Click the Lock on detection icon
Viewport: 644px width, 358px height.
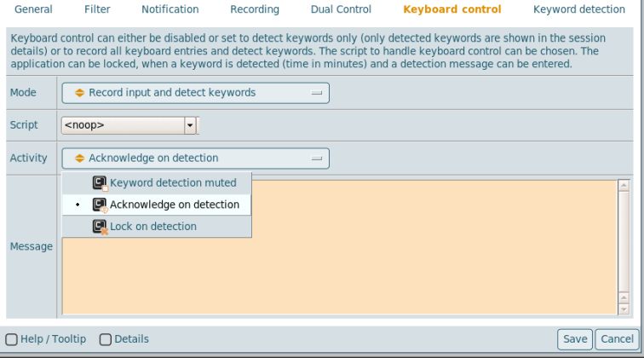tap(101, 227)
